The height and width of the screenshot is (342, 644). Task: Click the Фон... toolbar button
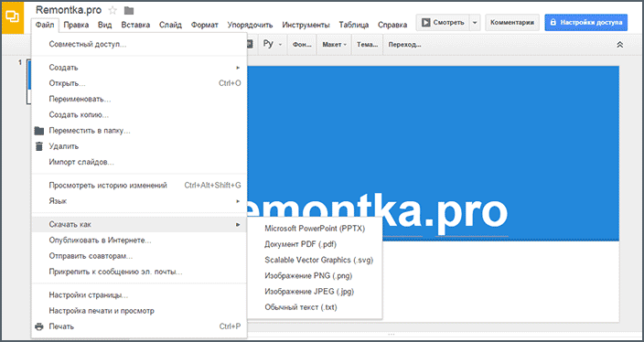tap(302, 45)
